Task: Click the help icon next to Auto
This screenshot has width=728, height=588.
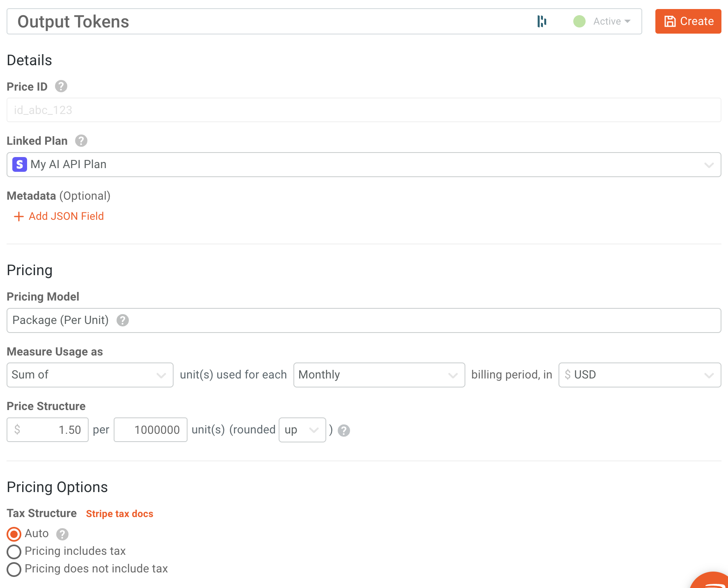Action: [x=62, y=534]
